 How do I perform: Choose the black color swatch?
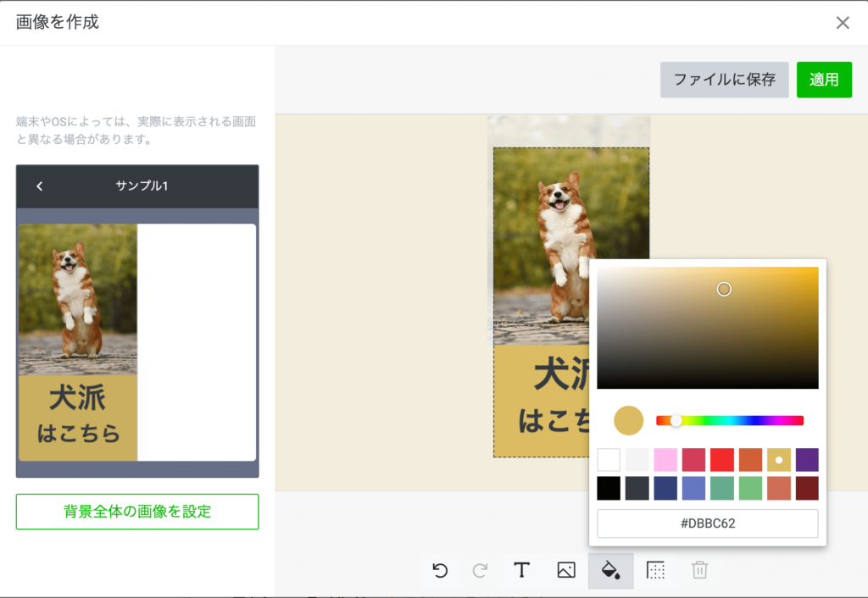point(609,488)
